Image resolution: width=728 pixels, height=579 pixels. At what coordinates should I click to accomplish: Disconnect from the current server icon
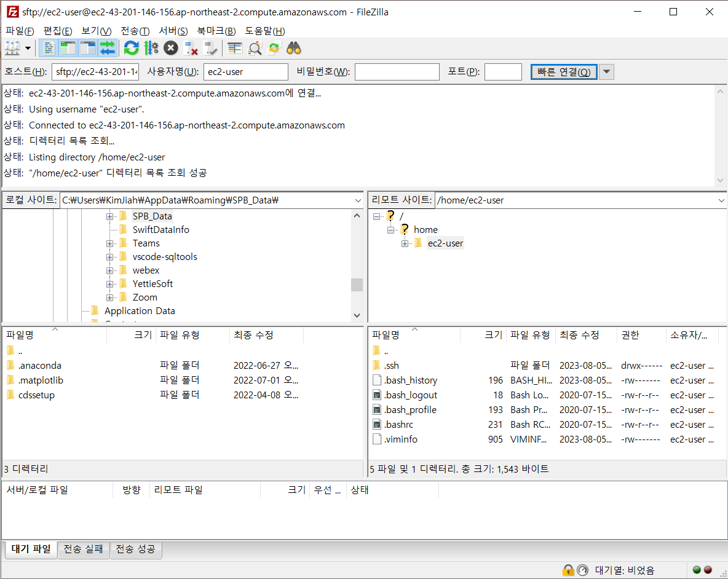coord(191,48)
